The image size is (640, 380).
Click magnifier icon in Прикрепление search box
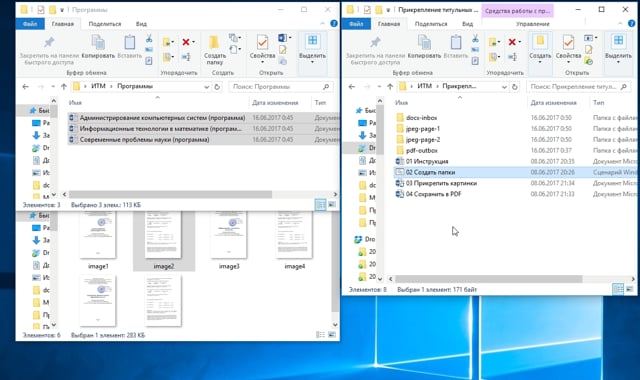point(624,87)
